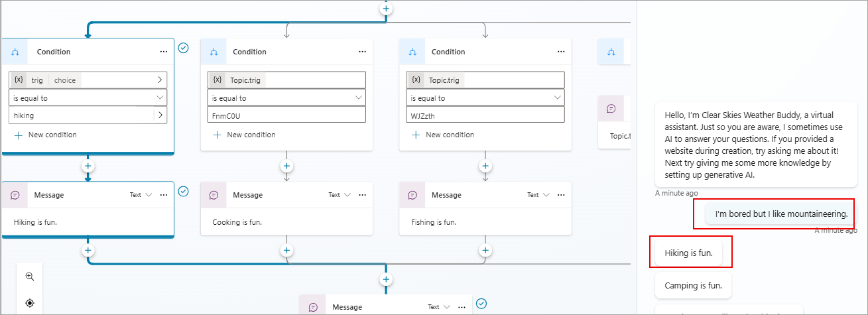
Task: Expand 'is equal to' dropdown for WJZzth condition
Action: point(557,98)
